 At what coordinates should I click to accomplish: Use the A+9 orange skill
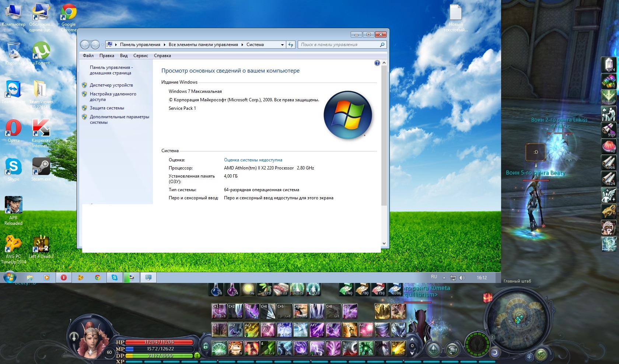pos(350,330)
